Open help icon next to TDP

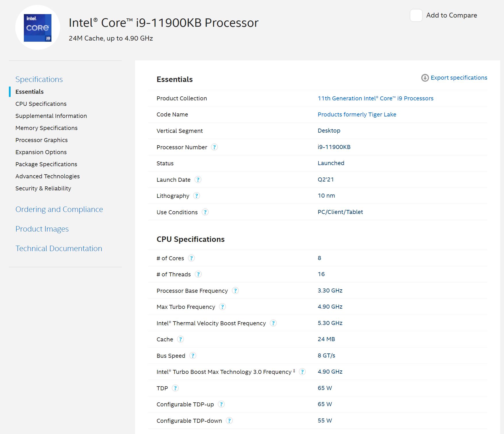175,388
